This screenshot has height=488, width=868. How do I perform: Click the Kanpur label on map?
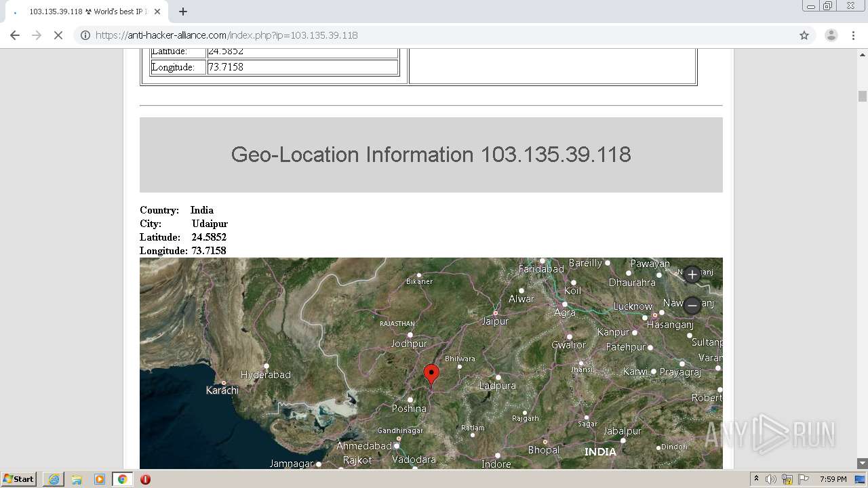click(613, 332)
